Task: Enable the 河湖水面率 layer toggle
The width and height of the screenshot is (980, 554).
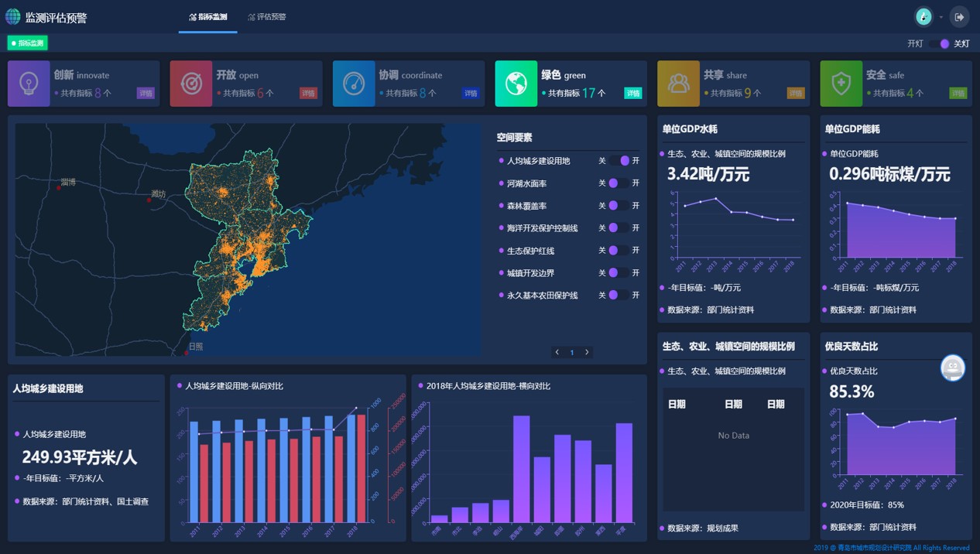Action: click(618, 183)
